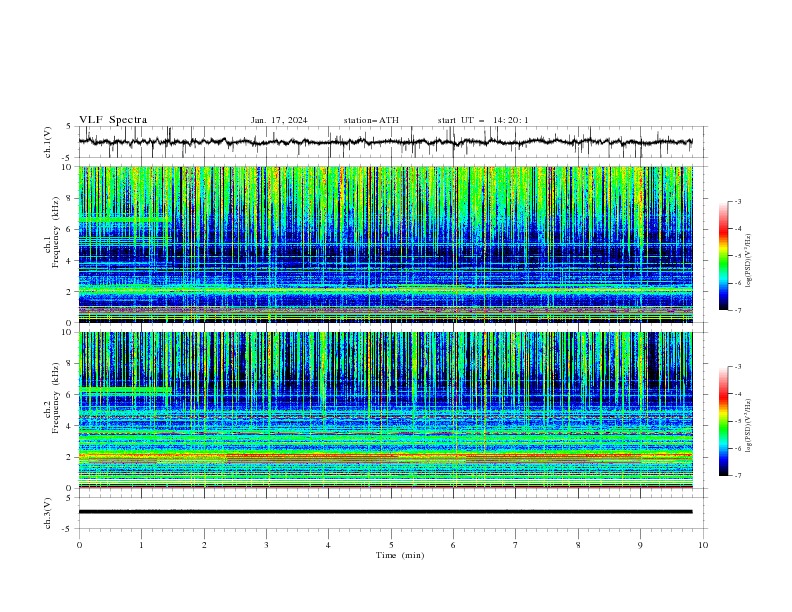Click the "ch.1(V)" axis label
Viewport: 792px width, 612px height.
click(x=48, y=142)
